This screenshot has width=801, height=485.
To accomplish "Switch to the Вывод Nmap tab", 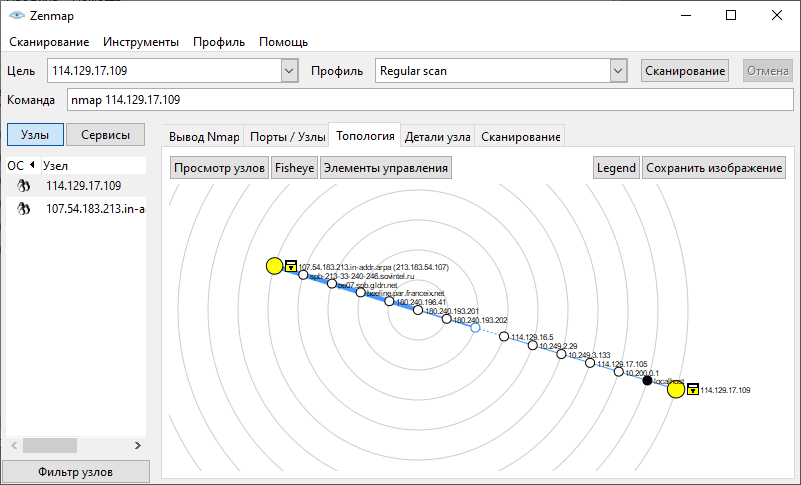I will point(204,136).
